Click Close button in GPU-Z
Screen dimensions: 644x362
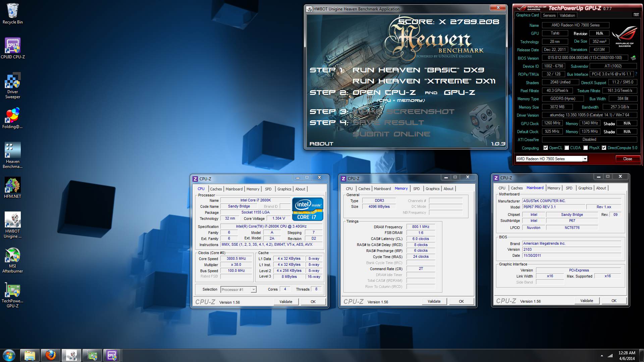pos(628,159)
